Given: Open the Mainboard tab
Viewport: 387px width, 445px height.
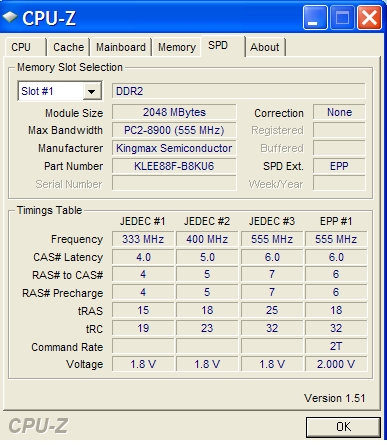Looking at the screenshot, I should click(x=121, y=47).
